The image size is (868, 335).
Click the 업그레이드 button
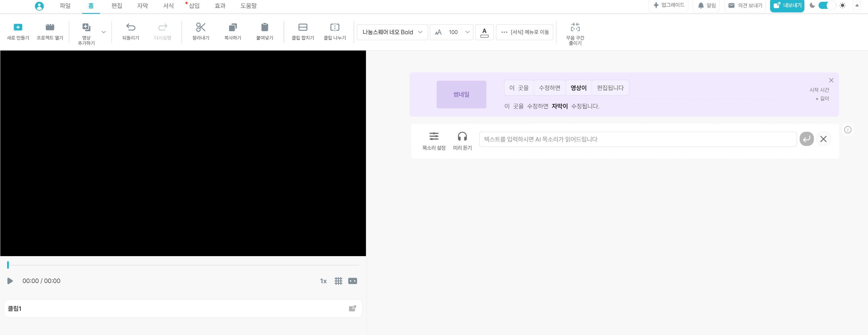click(669, 5)
